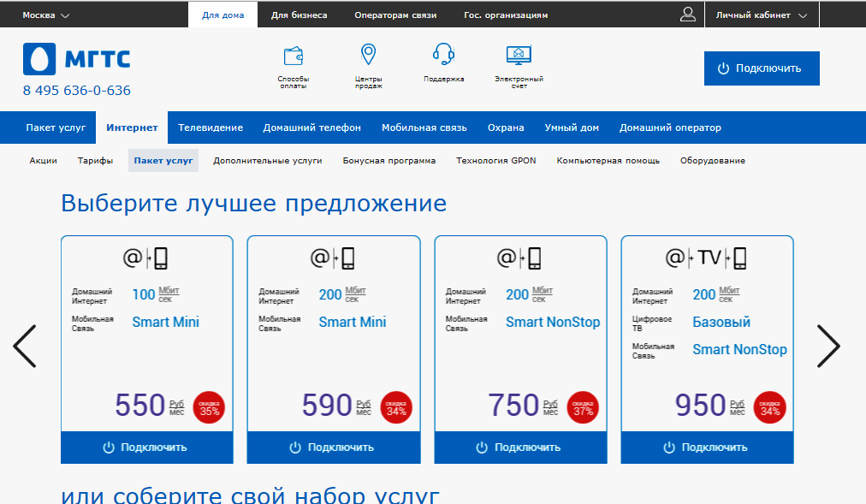Show next offers with right arrow
866x504 pixels.
point(828,346)
